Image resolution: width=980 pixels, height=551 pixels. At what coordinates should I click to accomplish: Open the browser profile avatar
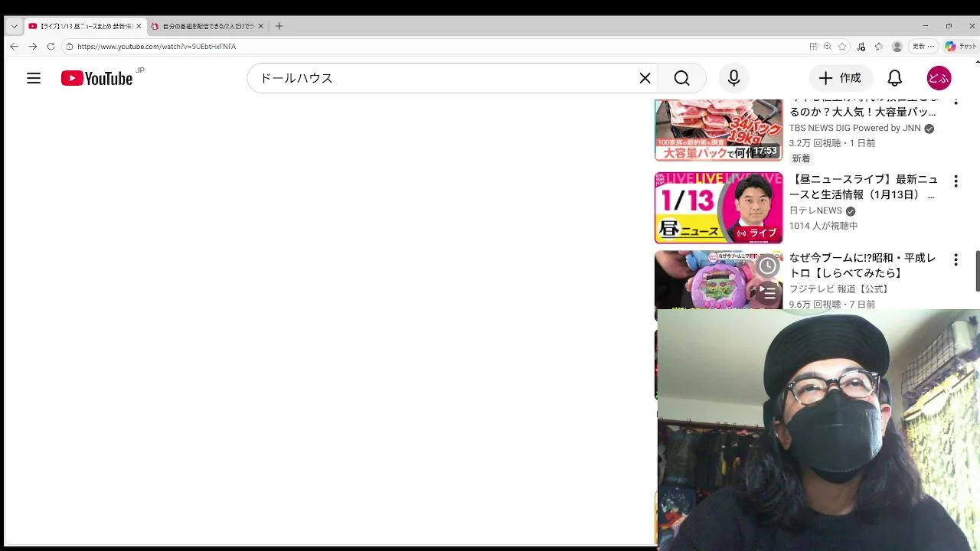tap(897, 47)
